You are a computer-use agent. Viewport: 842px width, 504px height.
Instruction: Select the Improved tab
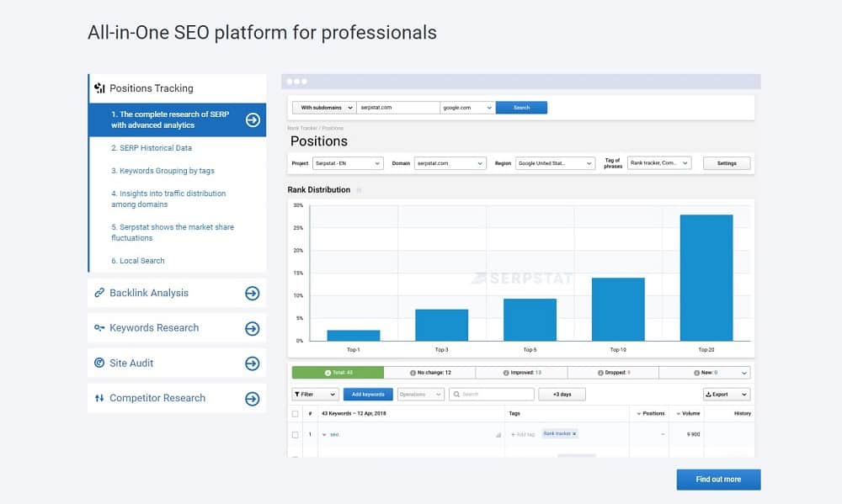pyautogui.click(x=521, y=373)
